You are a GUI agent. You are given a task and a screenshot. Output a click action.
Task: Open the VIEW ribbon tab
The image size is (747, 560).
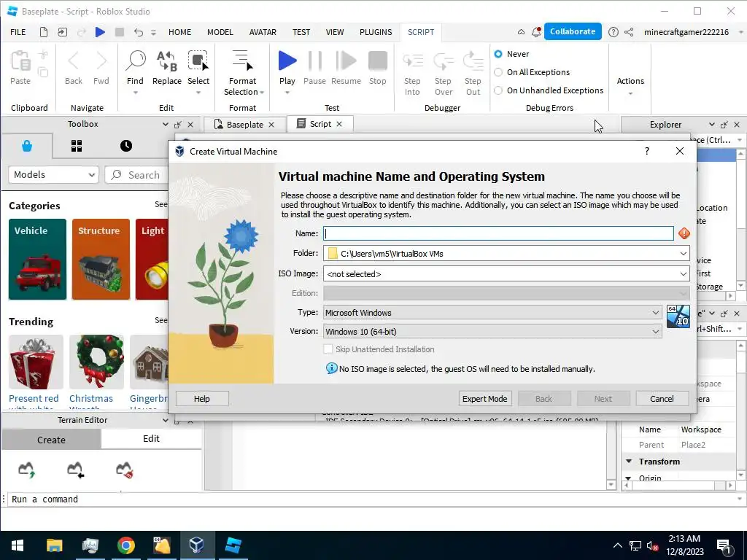pos(335,32)
